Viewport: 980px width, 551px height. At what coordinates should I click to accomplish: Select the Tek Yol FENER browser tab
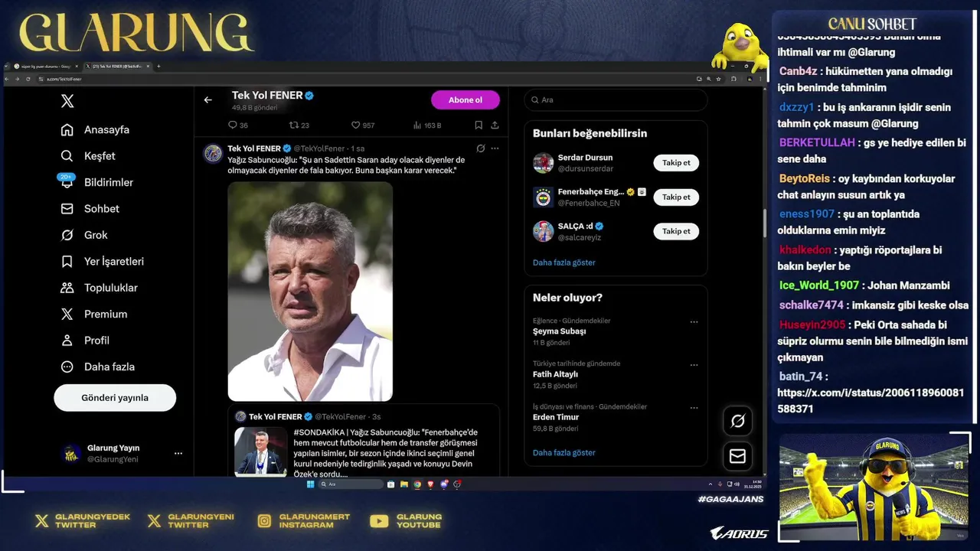(x=116, y=67)
